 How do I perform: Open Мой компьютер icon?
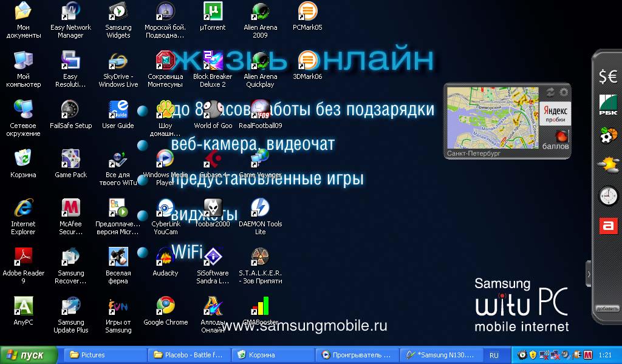[23, 60]
